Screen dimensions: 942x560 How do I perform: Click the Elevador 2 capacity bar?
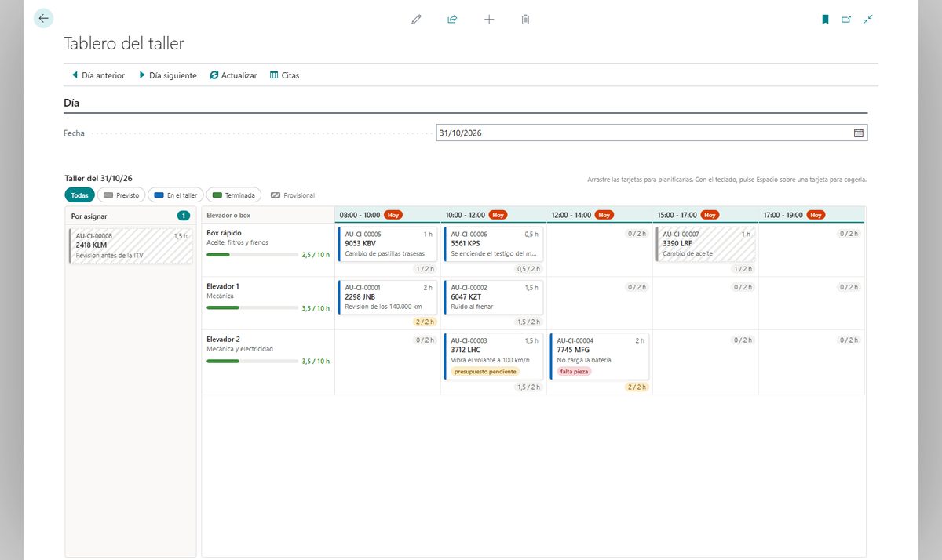tap(253, 362)
